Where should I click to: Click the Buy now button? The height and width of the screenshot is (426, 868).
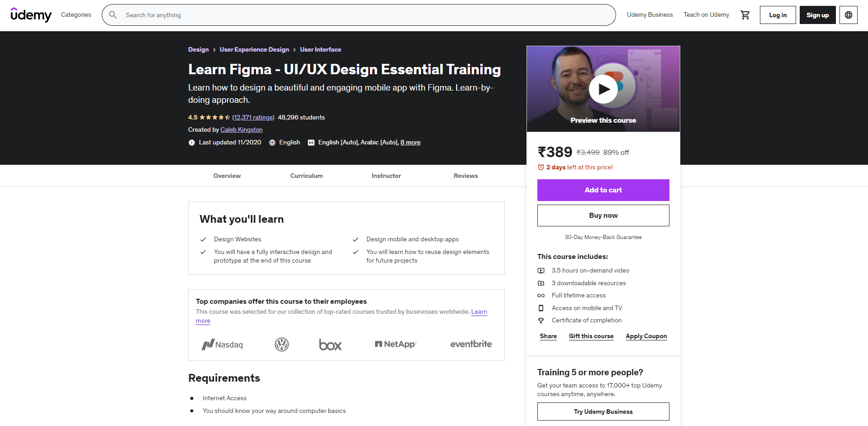pos(603,215)
